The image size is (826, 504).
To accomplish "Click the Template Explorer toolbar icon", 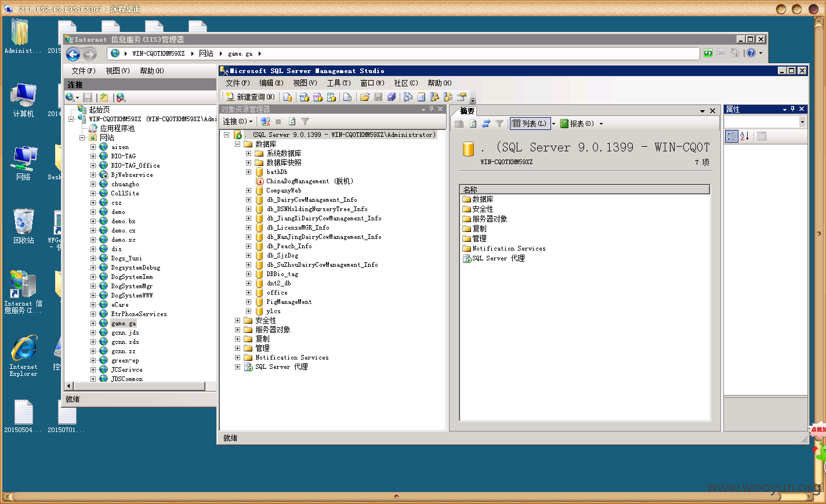I will pos(448,97).
